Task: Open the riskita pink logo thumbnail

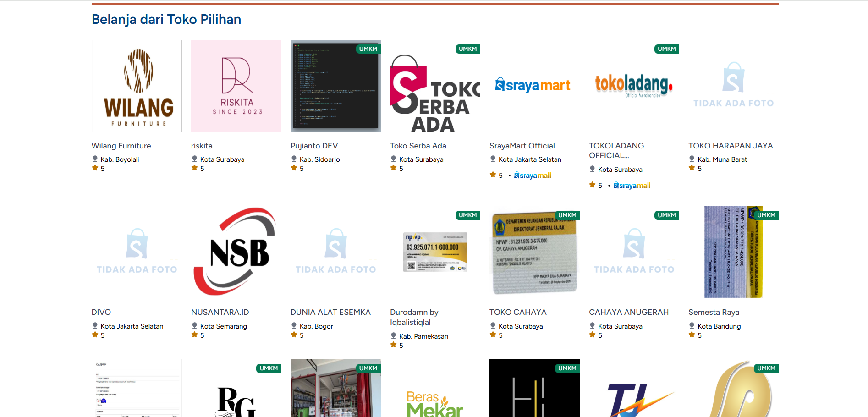Action: click(x=236, y=86)
